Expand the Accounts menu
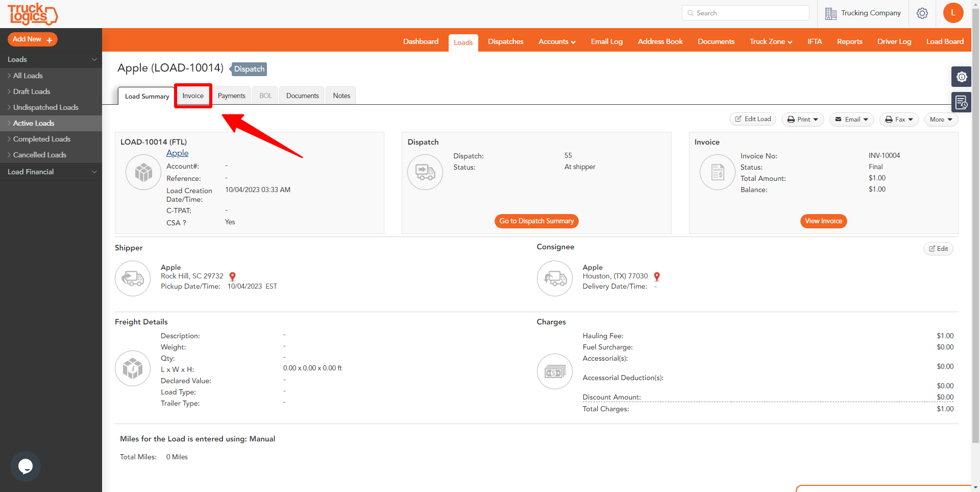 (556, 41)
